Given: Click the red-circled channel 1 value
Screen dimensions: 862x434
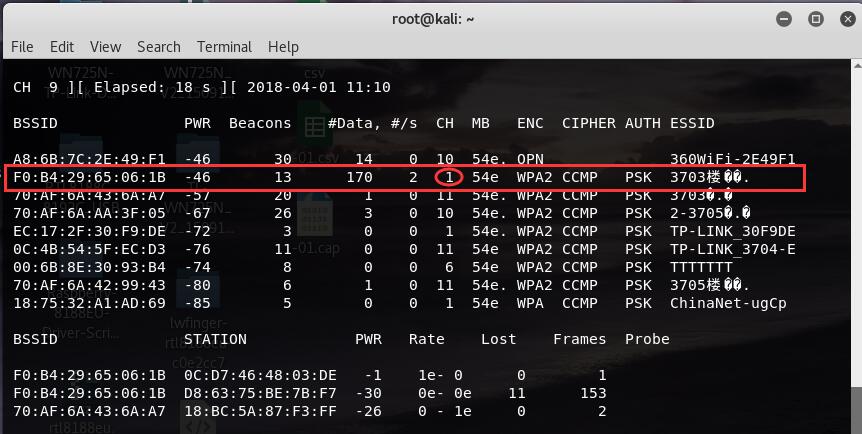Looking at the screenshot, I should (449, 177).
